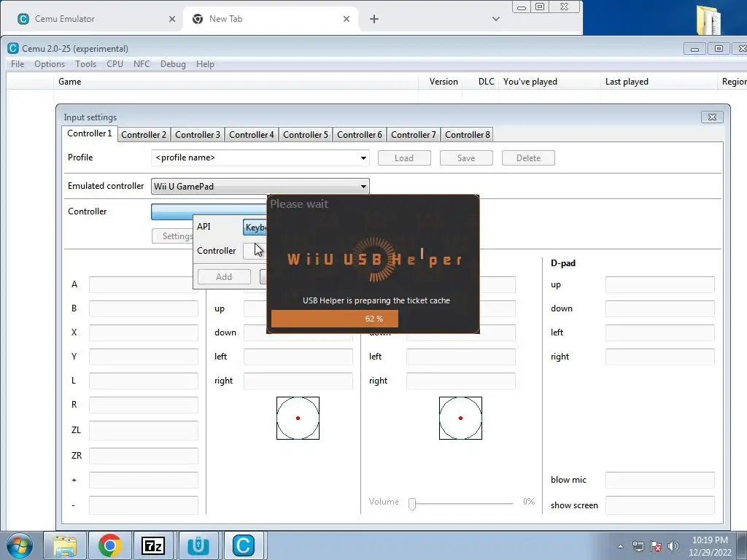This screenshot has width=747, height=560.
Task: Open Windows Start menu orb
Action: pos(20,545)
